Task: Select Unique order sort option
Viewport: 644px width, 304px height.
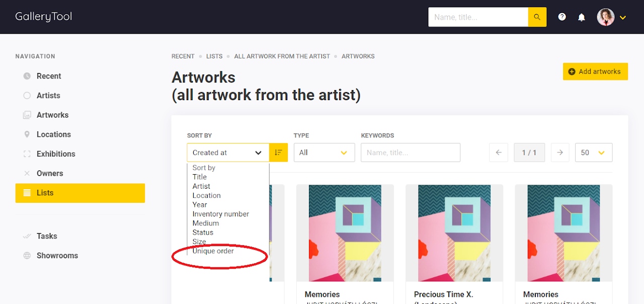Action: coord(213,251)
